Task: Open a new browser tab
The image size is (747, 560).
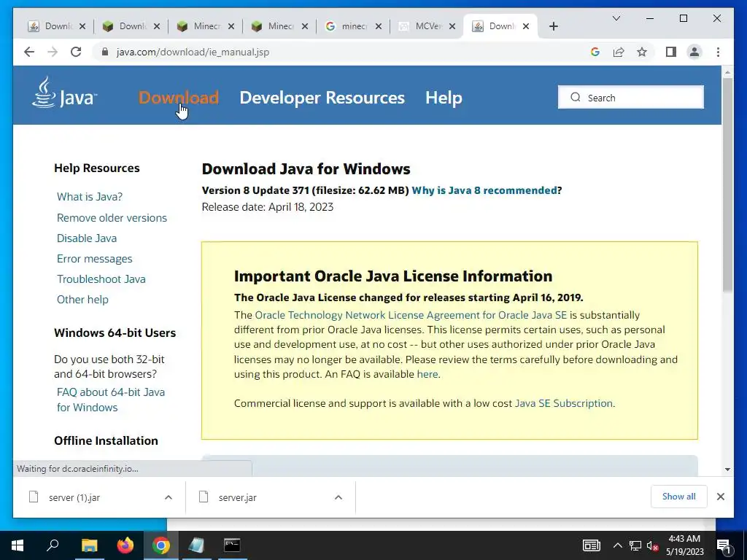Action: [x=553, y=26]
